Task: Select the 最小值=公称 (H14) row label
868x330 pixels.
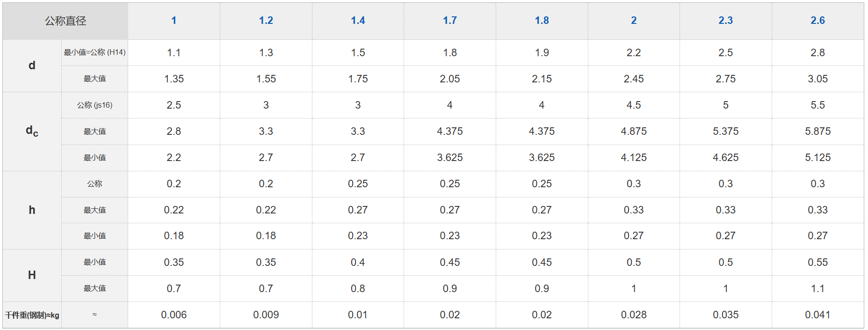Action: 94,52
